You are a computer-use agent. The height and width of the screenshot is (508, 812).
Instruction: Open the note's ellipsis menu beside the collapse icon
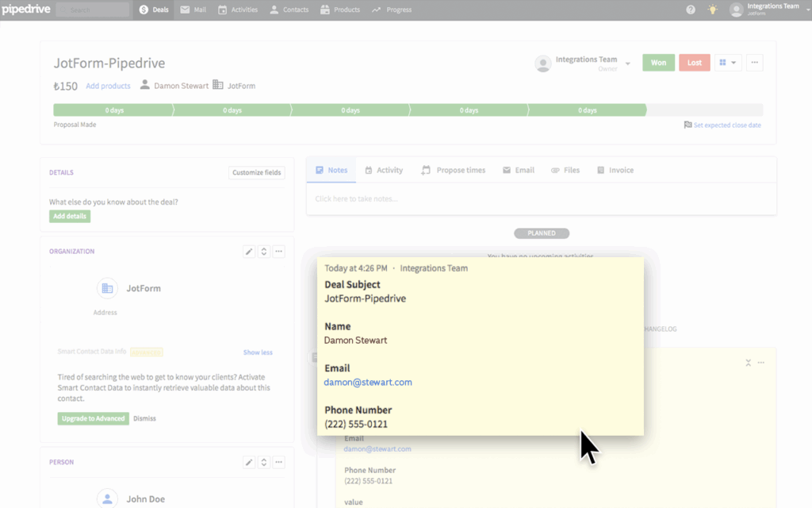760,363
